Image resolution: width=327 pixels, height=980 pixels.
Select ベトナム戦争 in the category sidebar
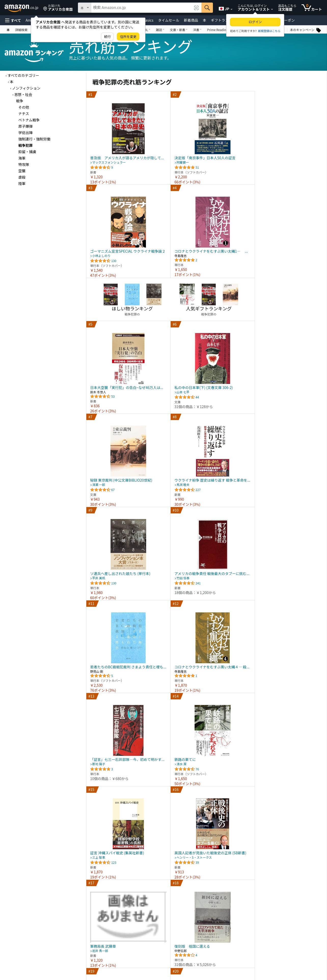[29, 120]
